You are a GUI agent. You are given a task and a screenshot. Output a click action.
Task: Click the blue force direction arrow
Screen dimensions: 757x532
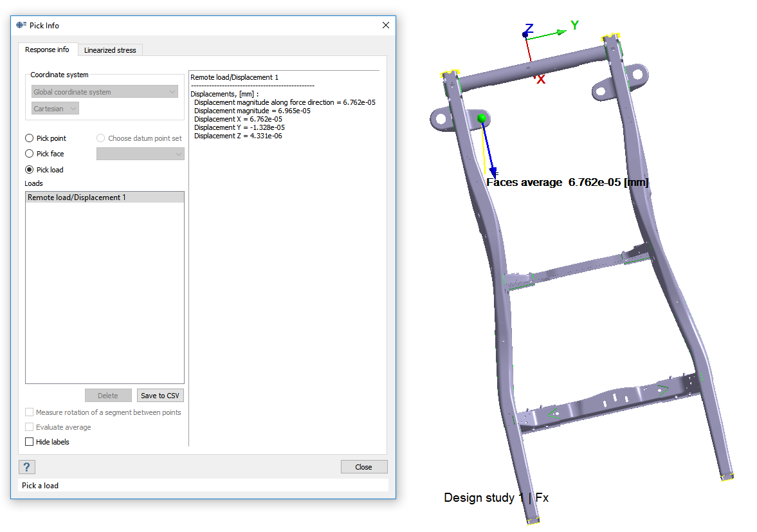489,151
